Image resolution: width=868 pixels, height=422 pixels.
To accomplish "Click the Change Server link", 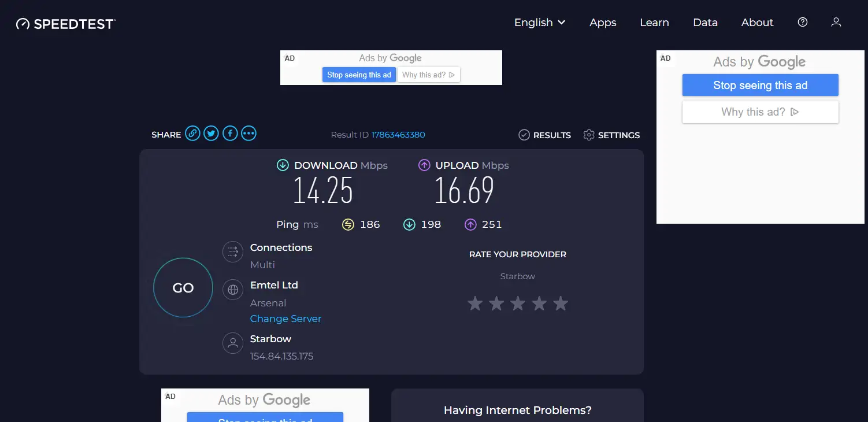I will tap(285, 319).
